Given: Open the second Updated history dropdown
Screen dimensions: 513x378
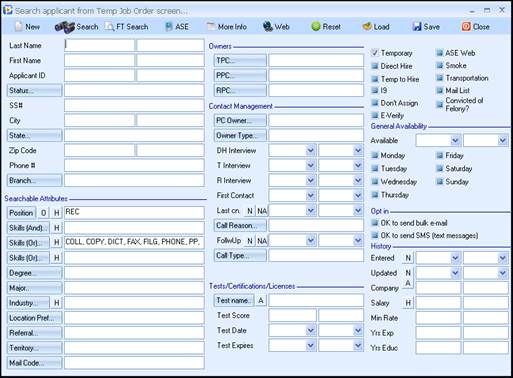Looking at the screenshot, I should click(502, 273).
